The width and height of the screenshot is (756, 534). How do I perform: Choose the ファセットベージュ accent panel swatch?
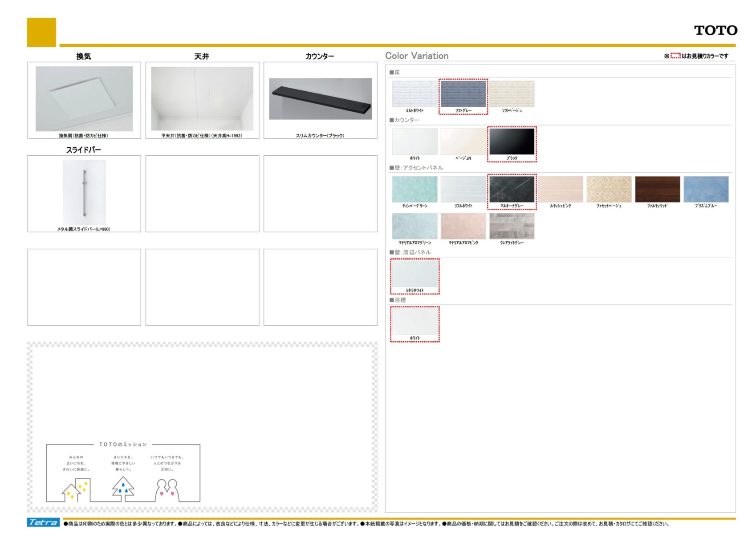(x=609, y=189)
